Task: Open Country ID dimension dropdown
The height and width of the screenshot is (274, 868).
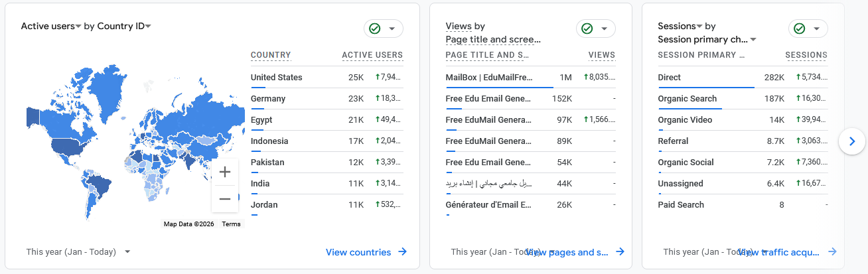Action: coord(124,27)
